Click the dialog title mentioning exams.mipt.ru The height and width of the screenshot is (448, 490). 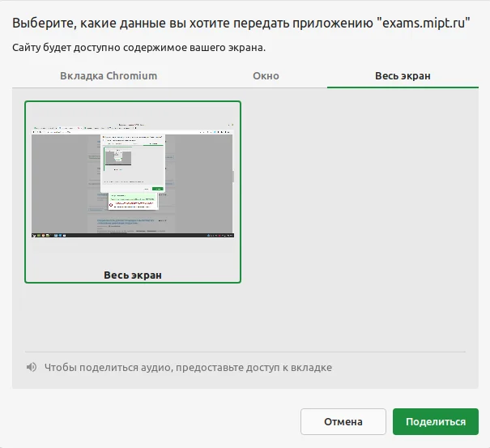[241, 23]
